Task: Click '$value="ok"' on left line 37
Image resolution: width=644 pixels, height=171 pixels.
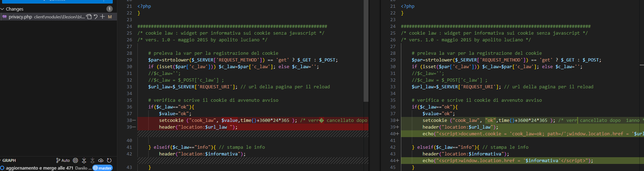Action: (175, 113)
